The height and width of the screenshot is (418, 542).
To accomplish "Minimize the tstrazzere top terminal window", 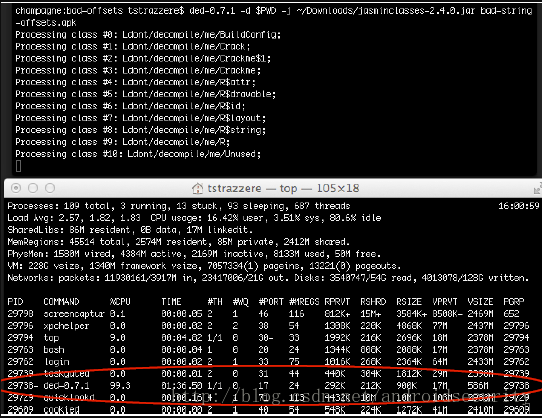I will click(x=33, y=188).
